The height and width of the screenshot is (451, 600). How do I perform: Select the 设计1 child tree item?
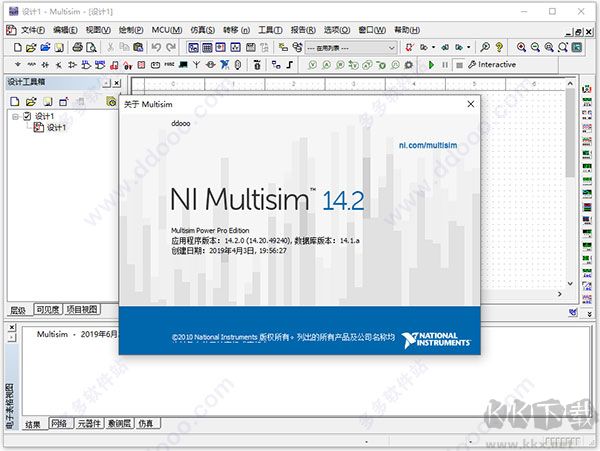pyautogui.click(x=56, y=127)
